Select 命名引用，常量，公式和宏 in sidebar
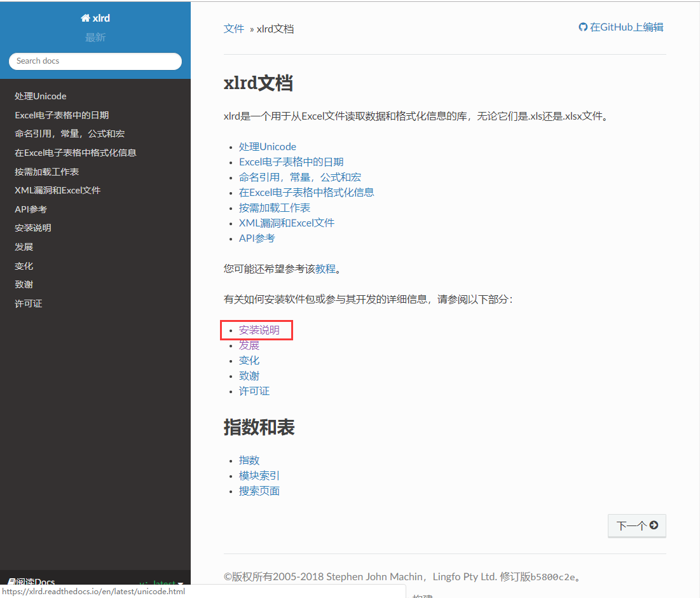Screen dimensions: 700x598 click(x=70, y=134)
